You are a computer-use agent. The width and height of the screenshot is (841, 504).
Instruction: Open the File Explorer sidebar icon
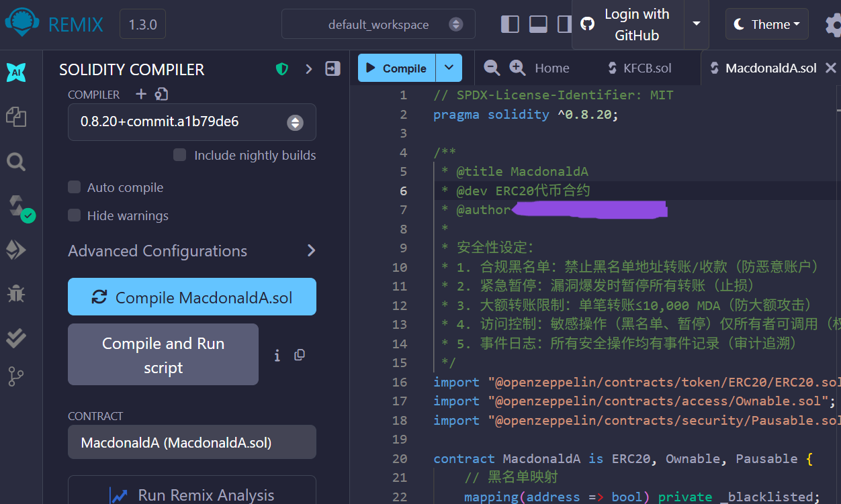click(x=16, y=117)
